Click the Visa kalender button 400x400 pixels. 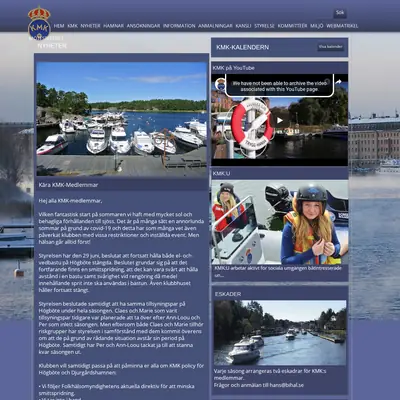point(330,47)
